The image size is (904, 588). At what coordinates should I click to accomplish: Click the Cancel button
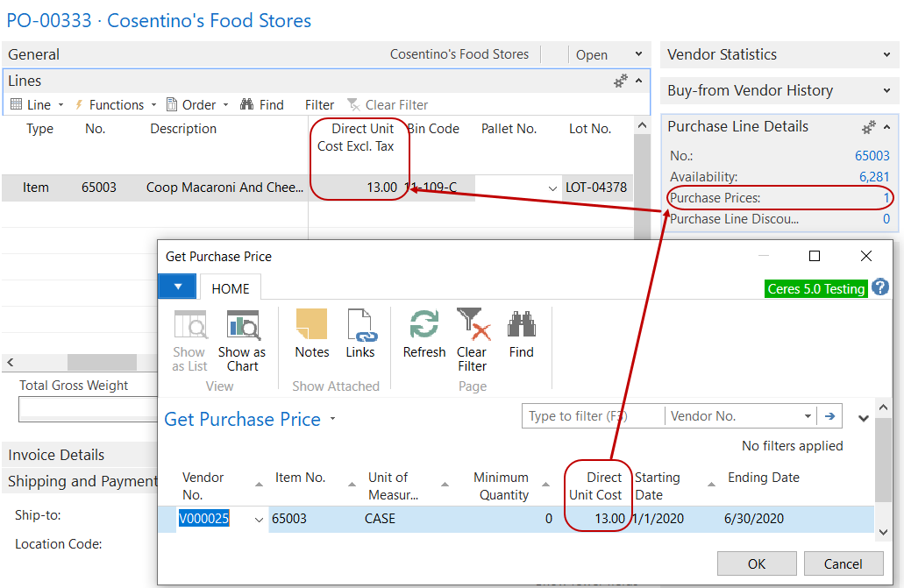tap(843, 563)
